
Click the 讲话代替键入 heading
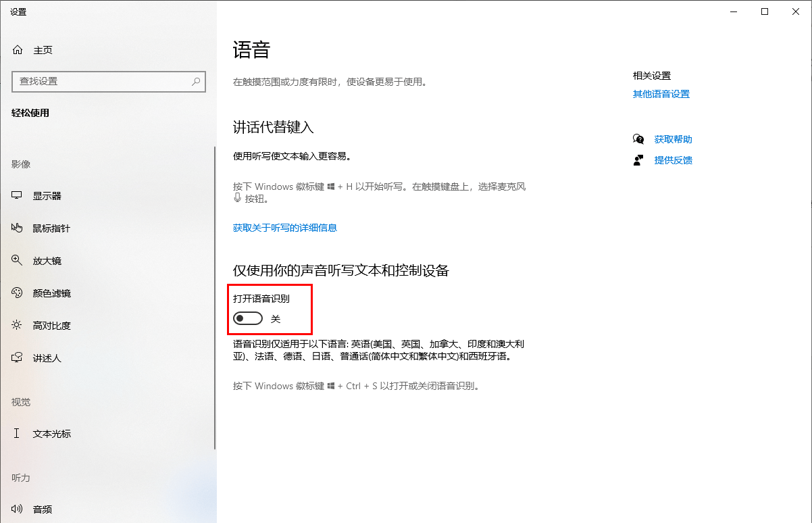pyautogui.click(x=274, y=128)
